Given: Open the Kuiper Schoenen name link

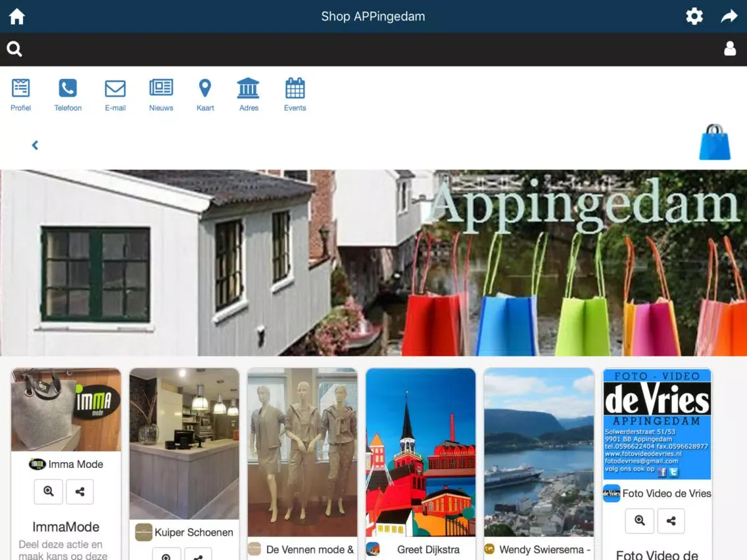Looking at the screenshot, I should [x=194, y=532].
